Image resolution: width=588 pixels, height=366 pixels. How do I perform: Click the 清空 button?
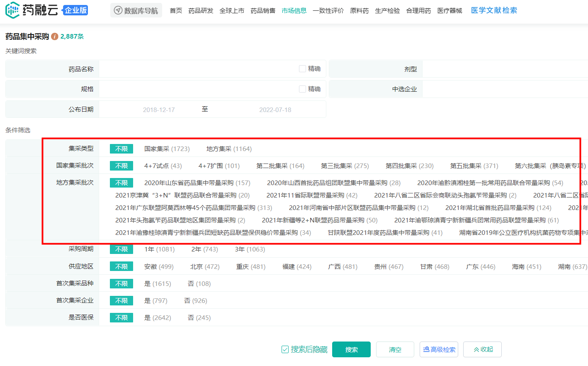395,349
